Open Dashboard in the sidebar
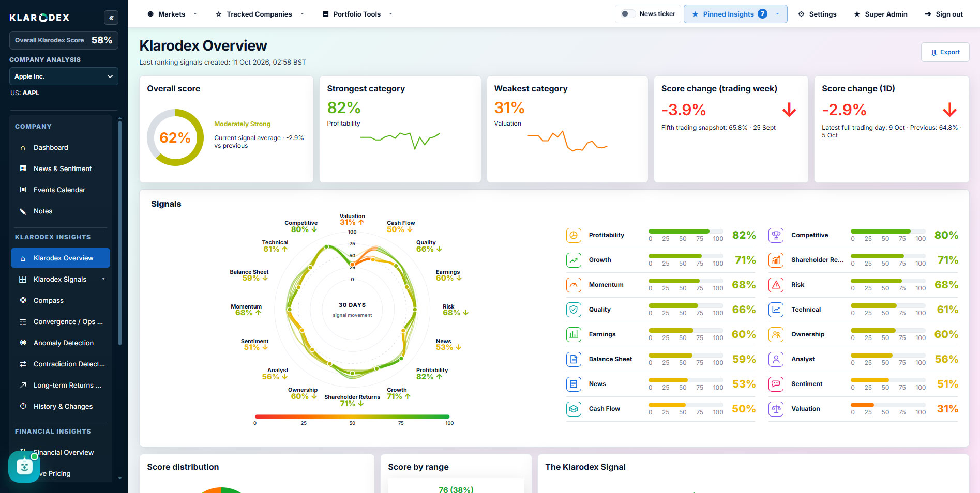The width and height of the screenshot is (980, 493). click(x=61, y=147)
